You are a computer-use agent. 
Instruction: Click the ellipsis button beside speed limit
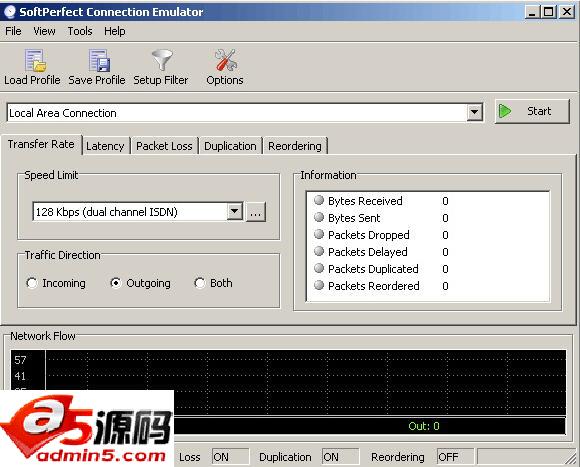tap(256, 212)
